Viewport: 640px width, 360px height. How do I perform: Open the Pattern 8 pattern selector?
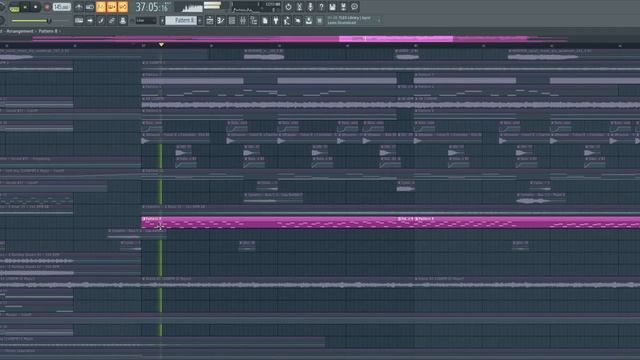pyautogui.click(x=181, y=20)
